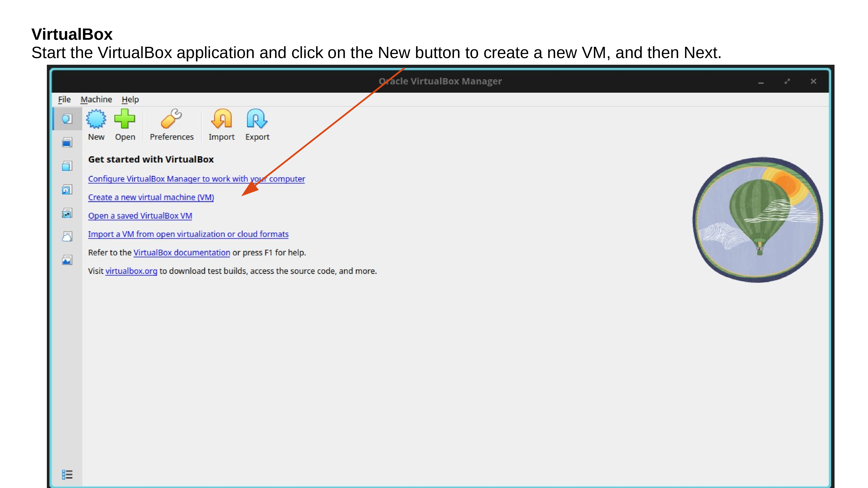Click Import a VM from open virtualization link
The height and width of the screenshot is (488, 868).
tap(188, 234)
